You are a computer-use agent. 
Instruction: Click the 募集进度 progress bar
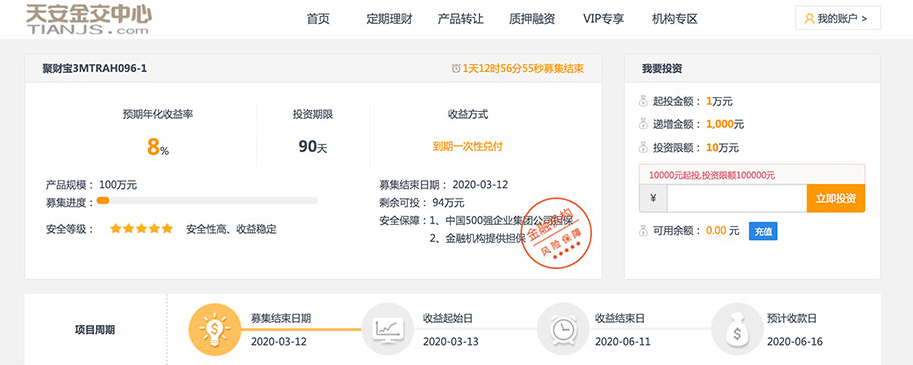(207, 201)
